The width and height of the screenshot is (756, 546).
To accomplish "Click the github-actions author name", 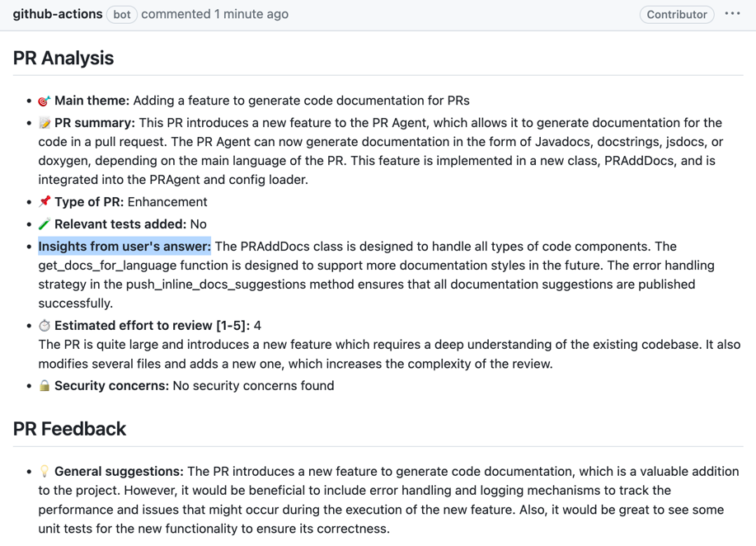I will tap(58, 14).
